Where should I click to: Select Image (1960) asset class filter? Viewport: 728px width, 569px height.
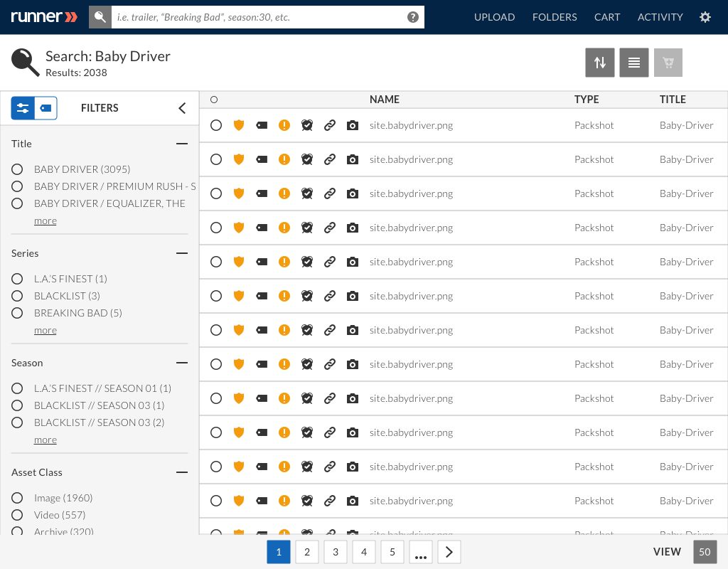pos(17,498)
